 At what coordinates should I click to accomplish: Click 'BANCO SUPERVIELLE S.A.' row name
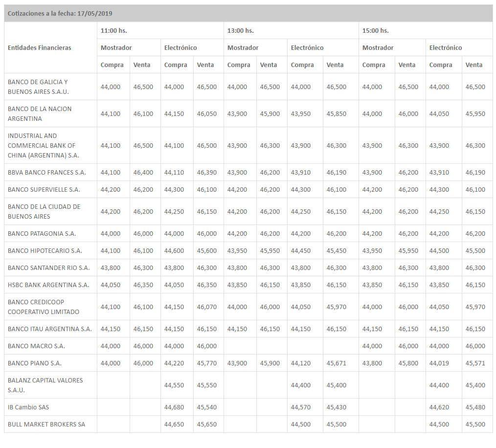point(44,189)
